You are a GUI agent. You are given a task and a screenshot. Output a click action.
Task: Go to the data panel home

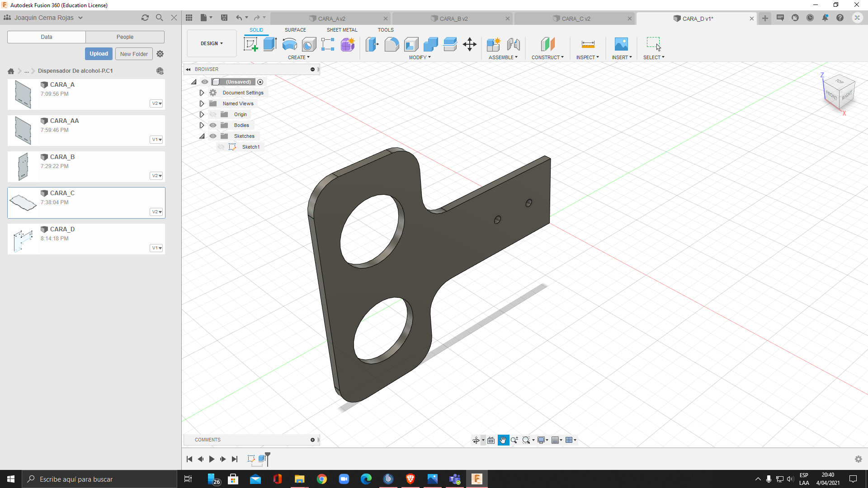(x=11, y=71)
